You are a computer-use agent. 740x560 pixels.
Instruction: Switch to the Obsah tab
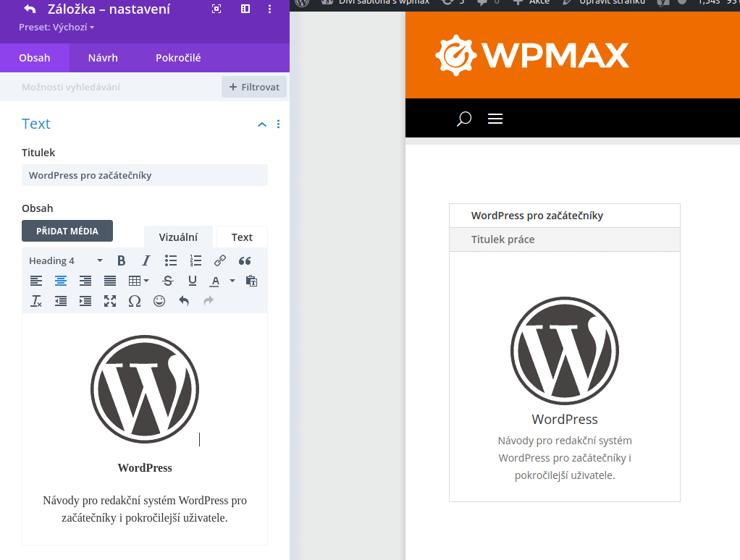click(x=35, y=58)
